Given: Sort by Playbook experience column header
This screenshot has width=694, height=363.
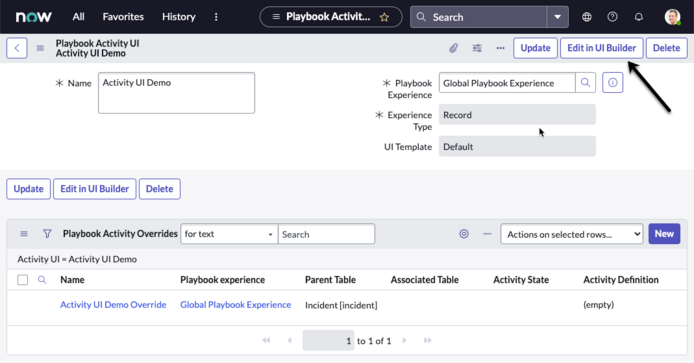Looking at the screenshot, I should tap(222, 280).
